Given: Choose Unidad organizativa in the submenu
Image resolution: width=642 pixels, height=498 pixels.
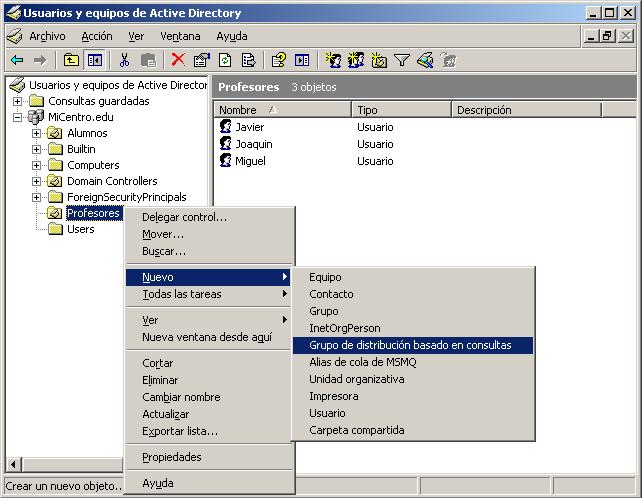Looking at the screenshot, I should [356, 379].
